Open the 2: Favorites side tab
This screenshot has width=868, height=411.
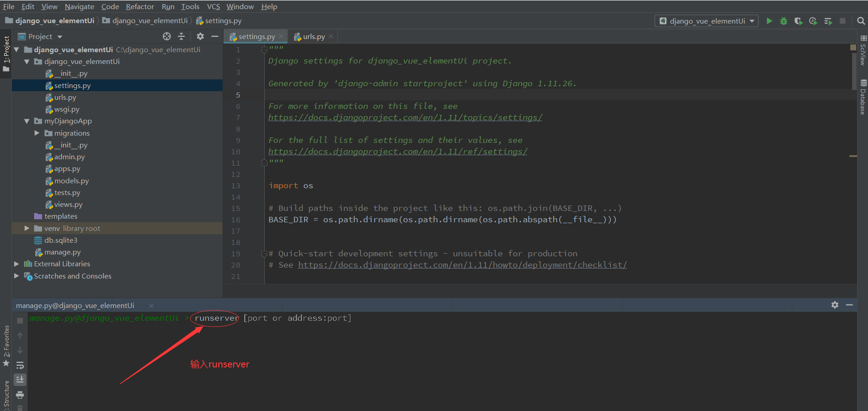(6, 346)
